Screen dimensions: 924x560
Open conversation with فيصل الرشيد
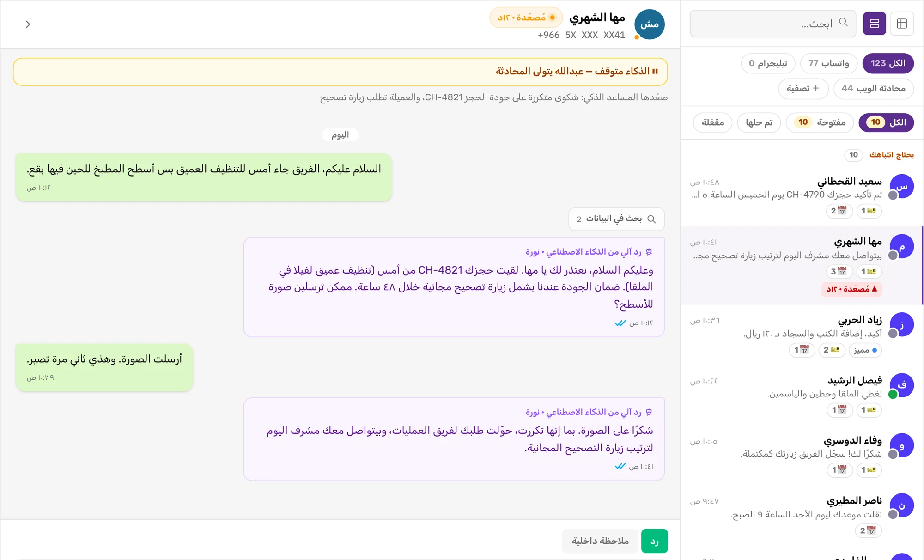tap(802, 395)
